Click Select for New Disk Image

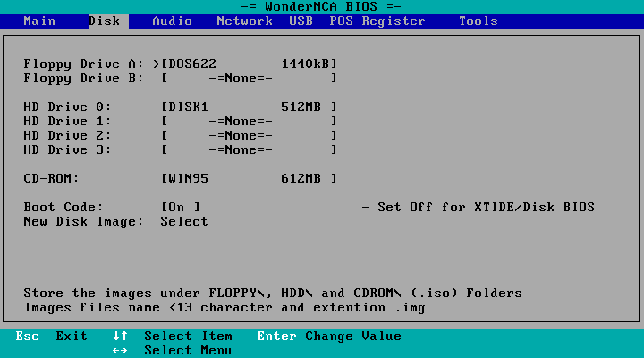184,222
